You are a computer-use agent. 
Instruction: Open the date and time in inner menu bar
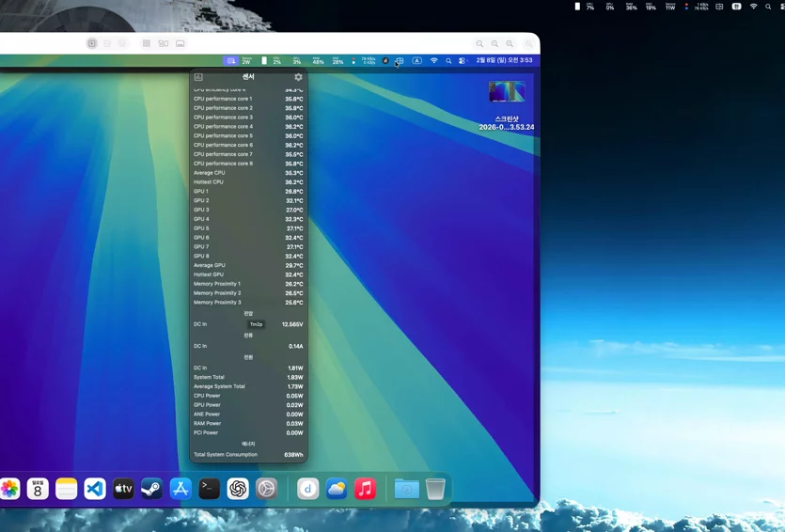coord(504,60)
